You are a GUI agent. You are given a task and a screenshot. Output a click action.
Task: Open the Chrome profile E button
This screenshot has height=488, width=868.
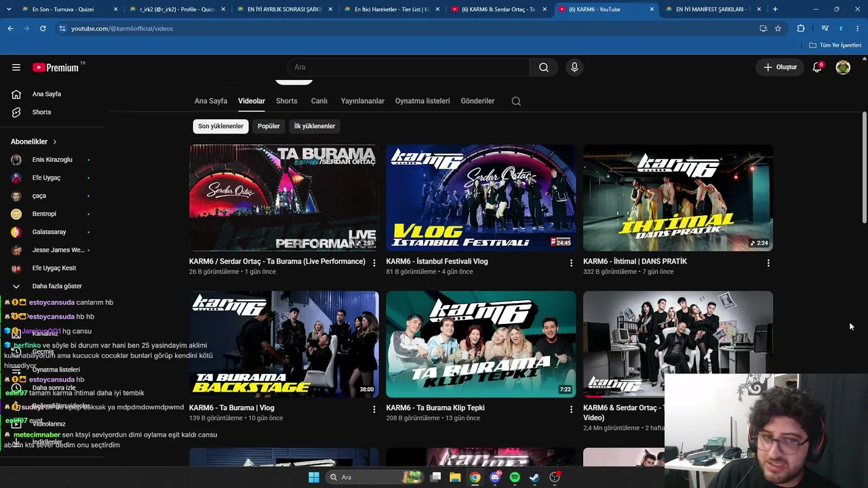(841, 28)
